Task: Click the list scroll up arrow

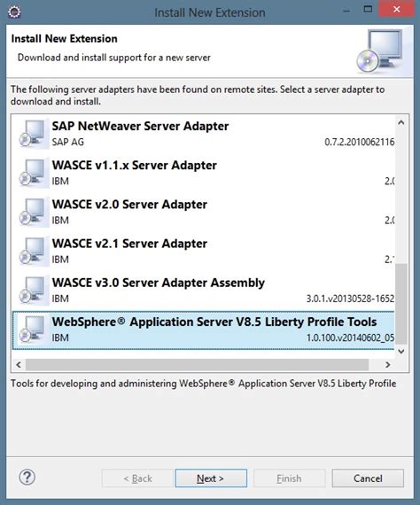Action: (401, 122)
